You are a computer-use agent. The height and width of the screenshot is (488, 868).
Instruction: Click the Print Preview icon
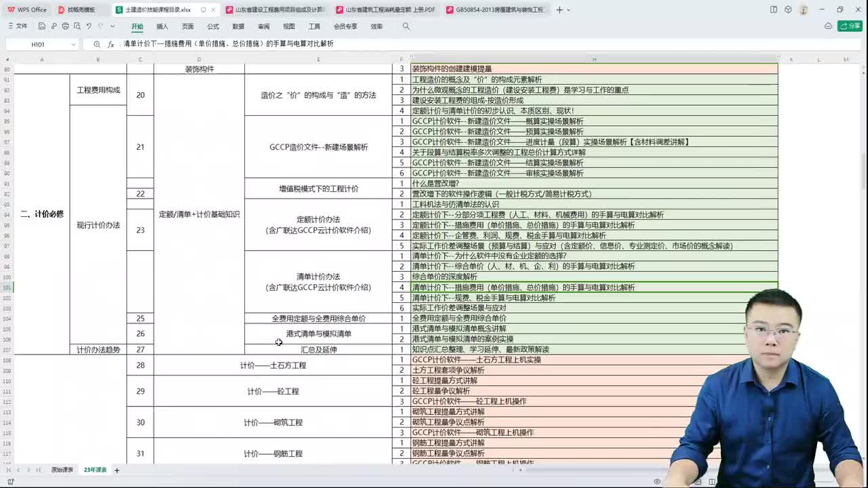pyautogui.click(x=77, y=26)
